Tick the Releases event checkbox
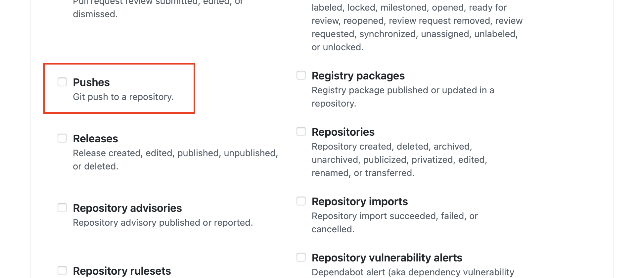This screenshot has width=644, height=278. click(x=62, y=138)
